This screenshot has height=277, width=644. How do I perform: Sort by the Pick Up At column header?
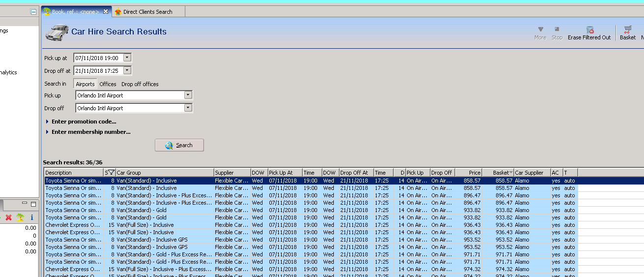[285, 173]
